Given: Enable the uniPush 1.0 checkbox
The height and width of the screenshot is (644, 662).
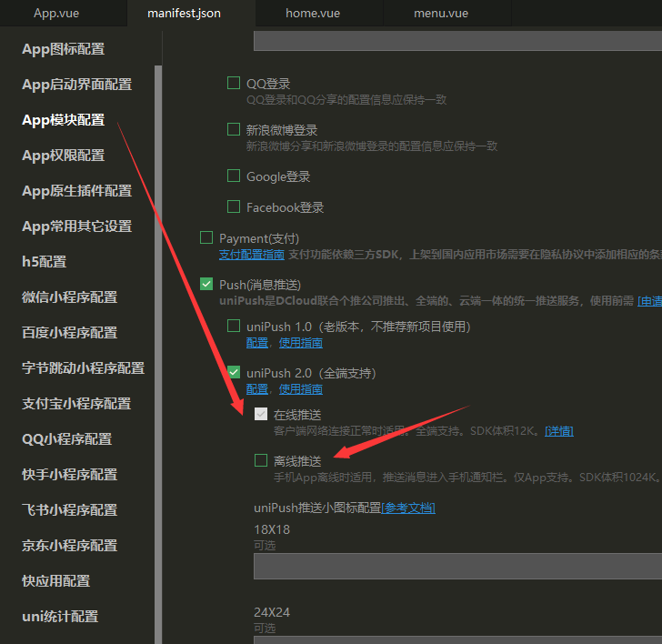Looking at the screenshot, I should tap(234, 327).
